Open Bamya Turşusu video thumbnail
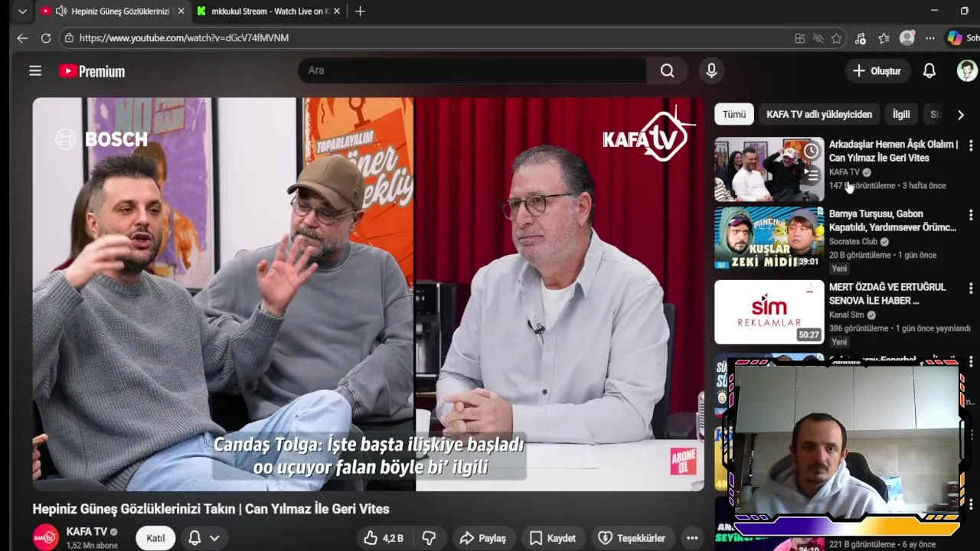The width and height of the screenshot is (980, 551). [769, 238]
